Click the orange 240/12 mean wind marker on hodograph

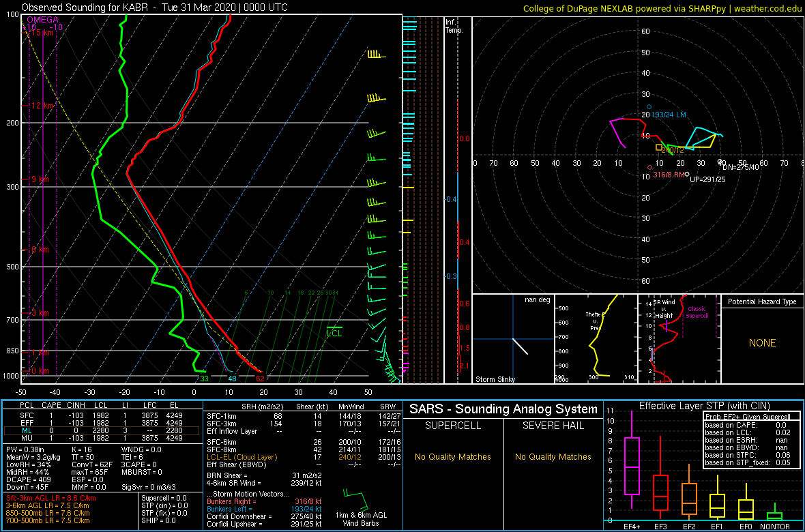659,147
